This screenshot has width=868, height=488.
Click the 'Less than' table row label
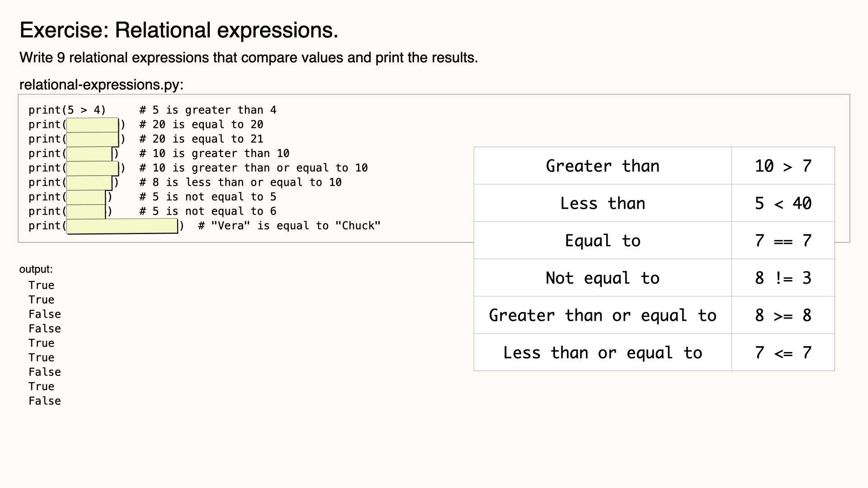coord(603,203)
